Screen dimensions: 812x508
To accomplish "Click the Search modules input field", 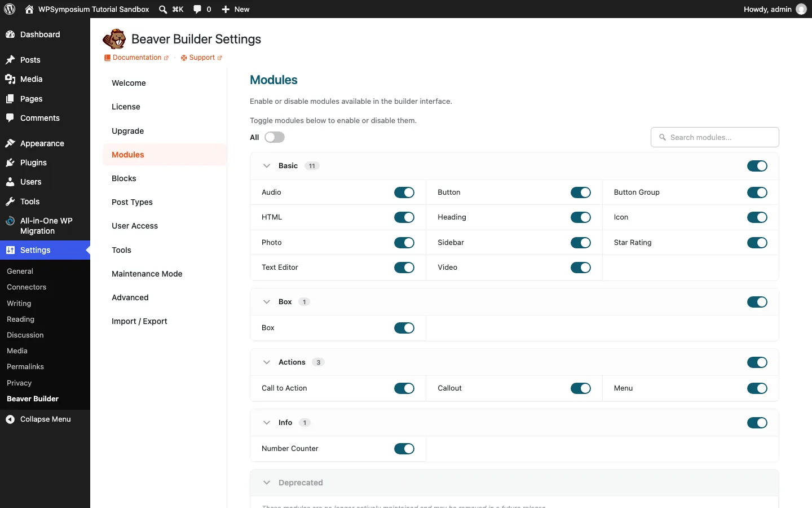I will [x=715, y=137].
